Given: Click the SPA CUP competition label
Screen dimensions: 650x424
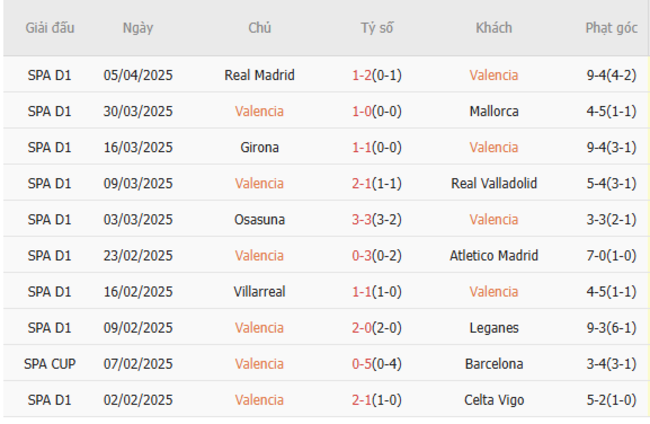Looking at the screenshot, I should (x=50, y=363).
